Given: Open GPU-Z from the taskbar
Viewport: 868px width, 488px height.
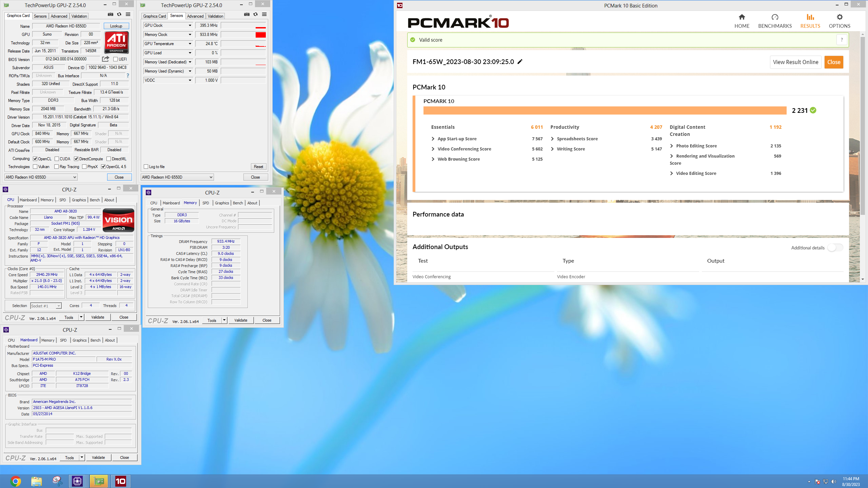Looking at the screenshot, I should click(x=99, y=481).
